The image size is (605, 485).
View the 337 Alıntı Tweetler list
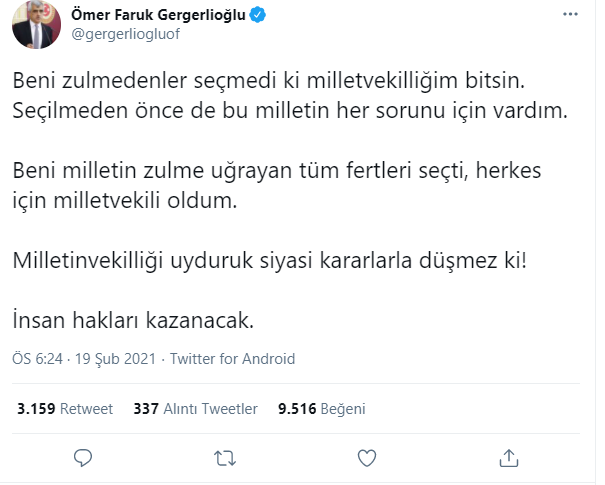pyautogui.click(x=195, y=408)
